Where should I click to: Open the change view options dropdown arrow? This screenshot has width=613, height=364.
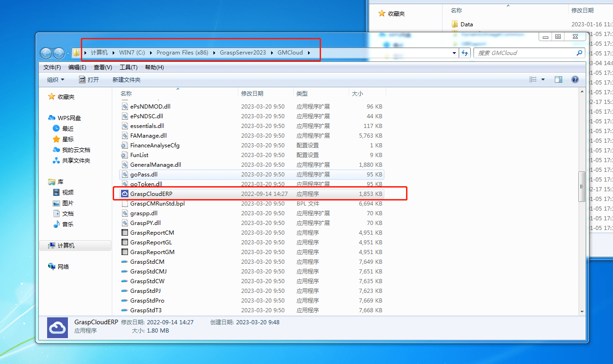(543, 79)
